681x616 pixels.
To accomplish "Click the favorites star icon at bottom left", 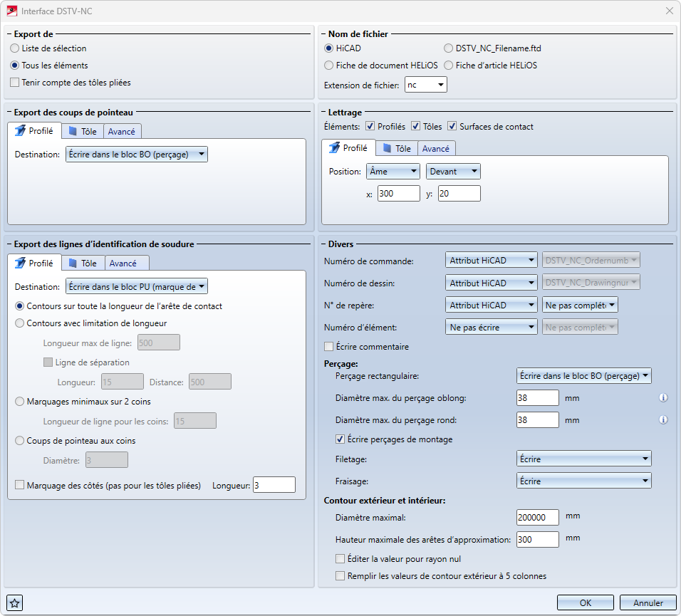I will click(x=14, y=603).
